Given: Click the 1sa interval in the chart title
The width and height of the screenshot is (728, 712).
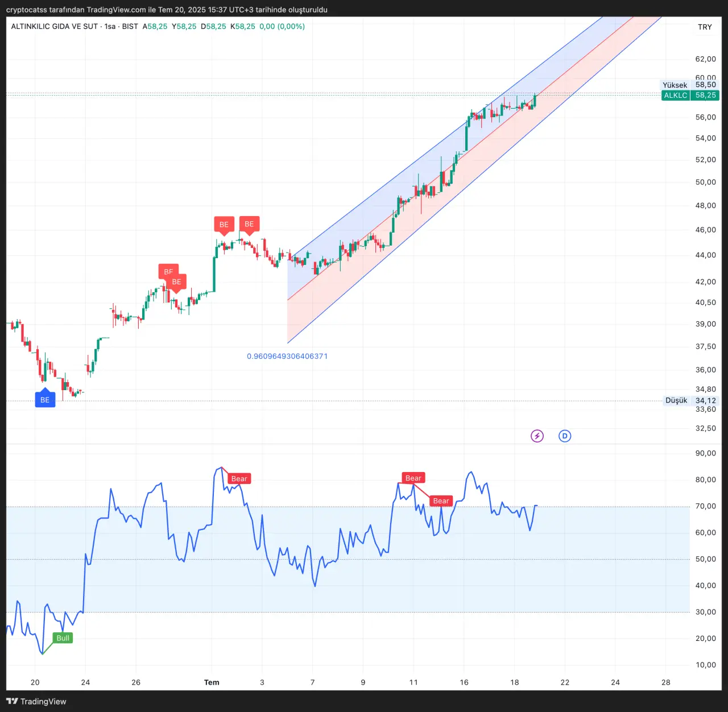Looking at the screenshot, I should (110, 27).
